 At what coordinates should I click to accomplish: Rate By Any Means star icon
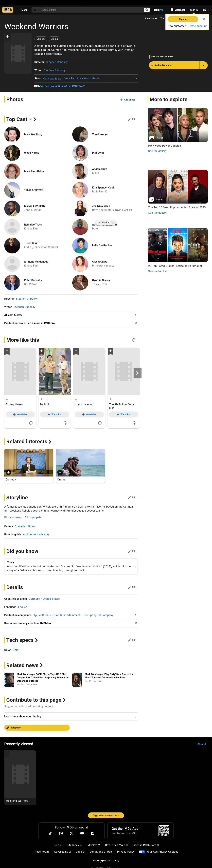pos(7,399)
